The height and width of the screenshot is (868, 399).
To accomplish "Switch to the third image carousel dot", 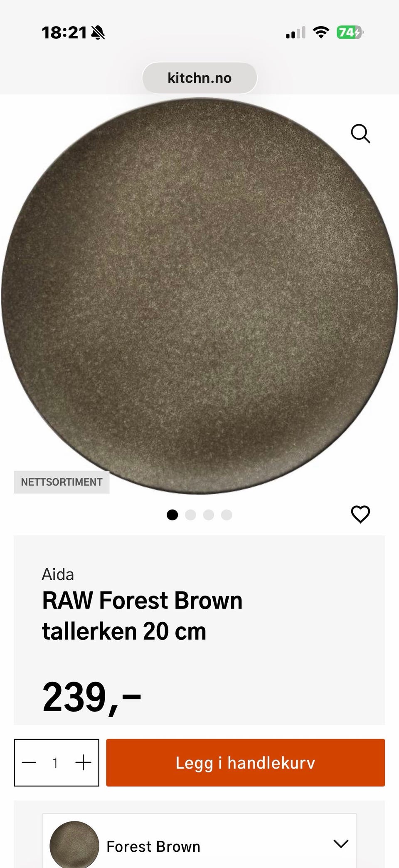I will 208,515.
